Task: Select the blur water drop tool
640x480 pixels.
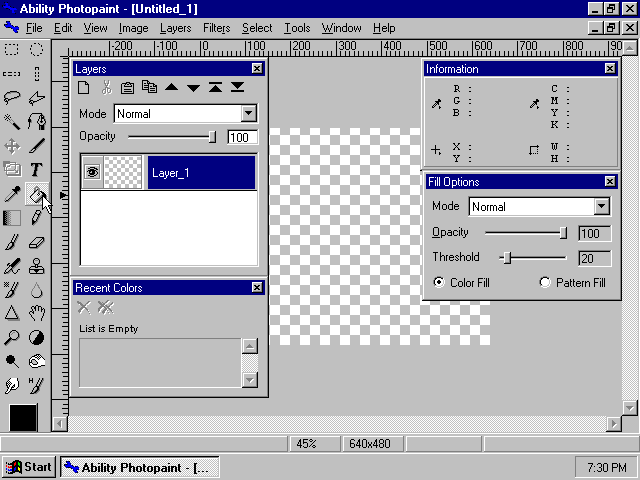Action: (x=36, y=290)
